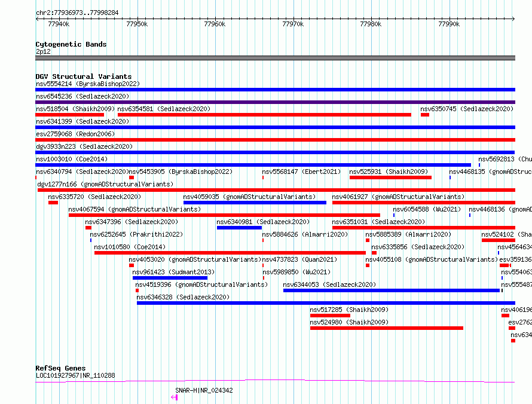Click the nsv4067594 (gnomADStructuralVariants) label
532x404 pixels.
point(134,209)
